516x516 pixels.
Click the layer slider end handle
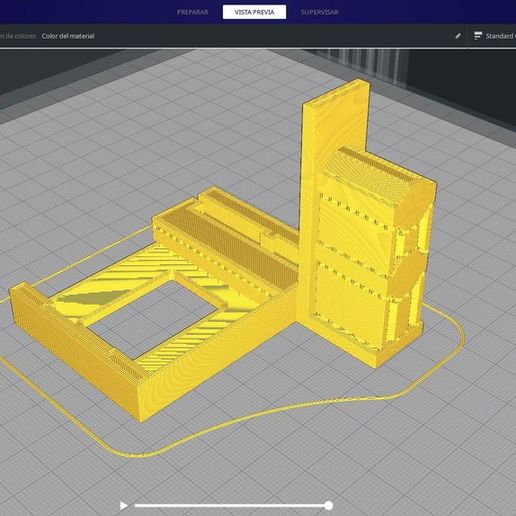pos(329,506)
